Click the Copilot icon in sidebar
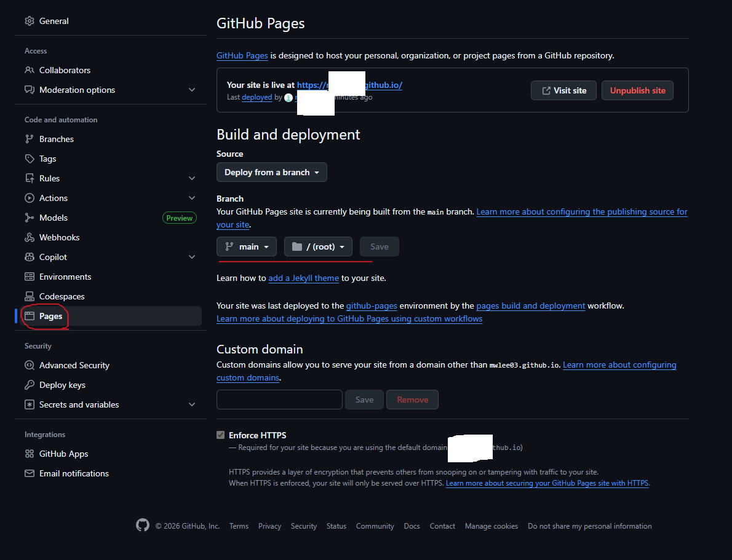 (30, 257)
